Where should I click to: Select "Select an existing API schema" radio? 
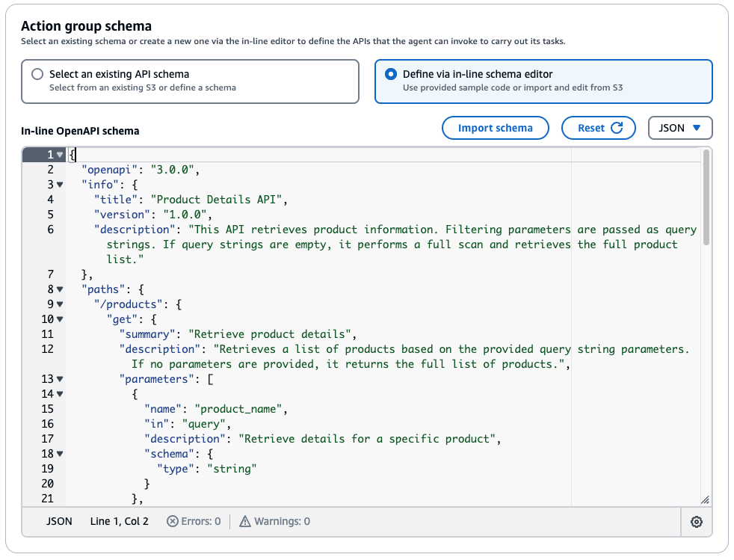coord(37,75)
